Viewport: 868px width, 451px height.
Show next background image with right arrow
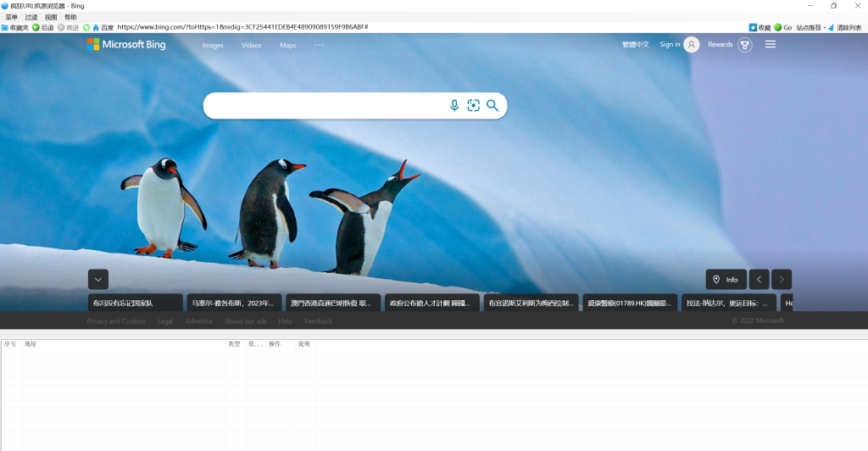point(782,280)
